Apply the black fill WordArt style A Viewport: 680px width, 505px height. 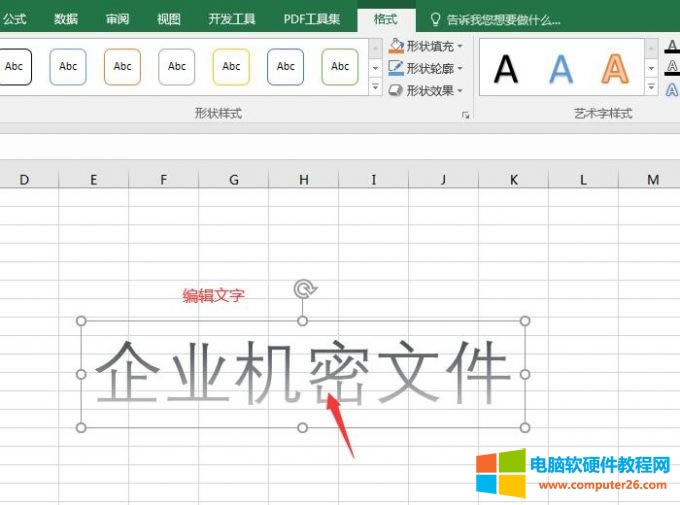[506, 69]
